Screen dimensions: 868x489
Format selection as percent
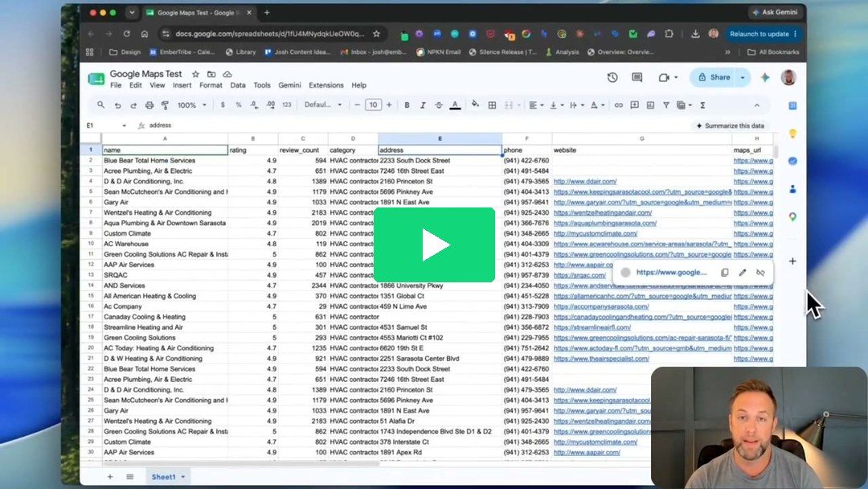point(239,105)
